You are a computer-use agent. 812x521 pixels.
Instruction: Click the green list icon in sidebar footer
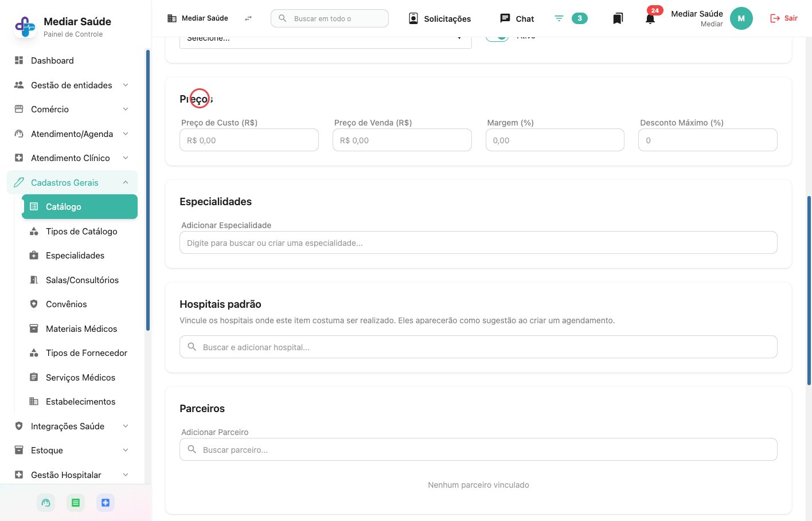coord(76,503)
